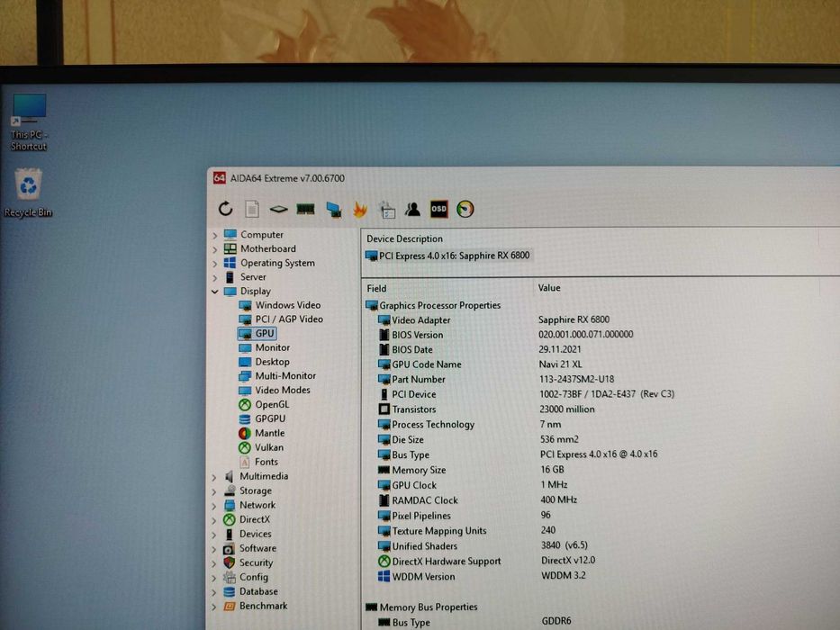Expand the Computer tree node

click(215, 235)
